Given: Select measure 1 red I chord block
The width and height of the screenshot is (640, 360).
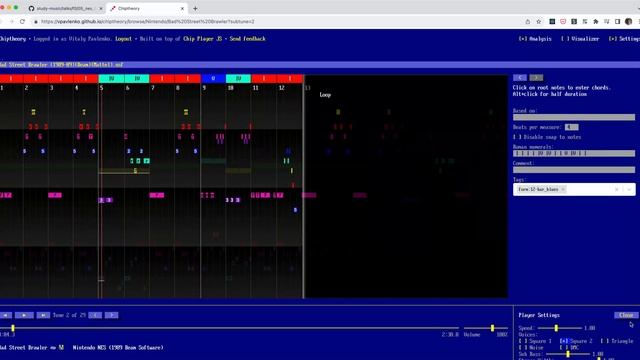Looking at the screenshot, I should point(11,78).
